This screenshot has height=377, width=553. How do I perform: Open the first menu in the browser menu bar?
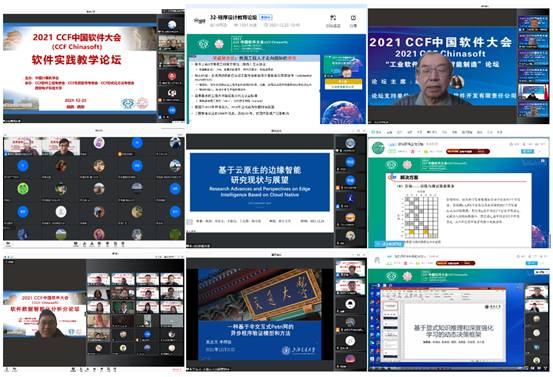click(378, 132)
